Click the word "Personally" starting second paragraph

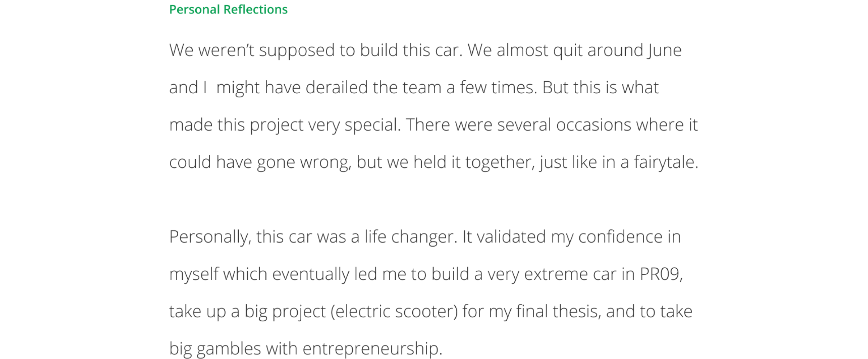pyautogui.click(x=210, y=237)
